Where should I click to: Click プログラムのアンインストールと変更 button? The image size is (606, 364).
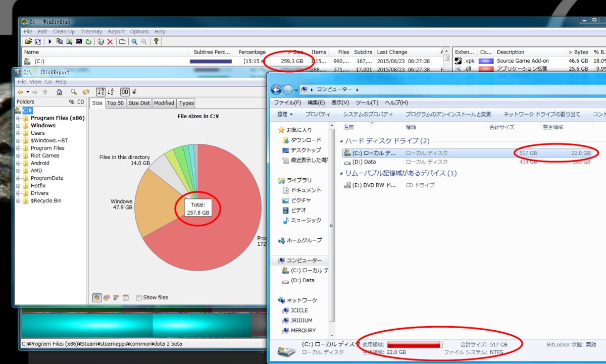[x=448, y=114]
